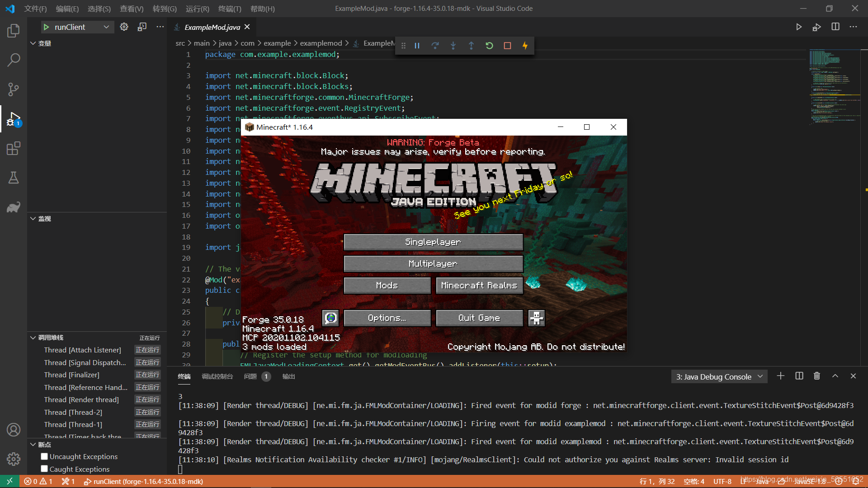Click the Step Over debug icon
The image size is (868, 488).
(435, 46)
